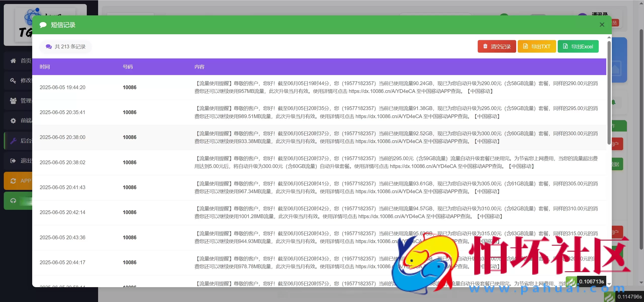Click the scroll-down arrow of dialog scrollbar

point(609,284)
